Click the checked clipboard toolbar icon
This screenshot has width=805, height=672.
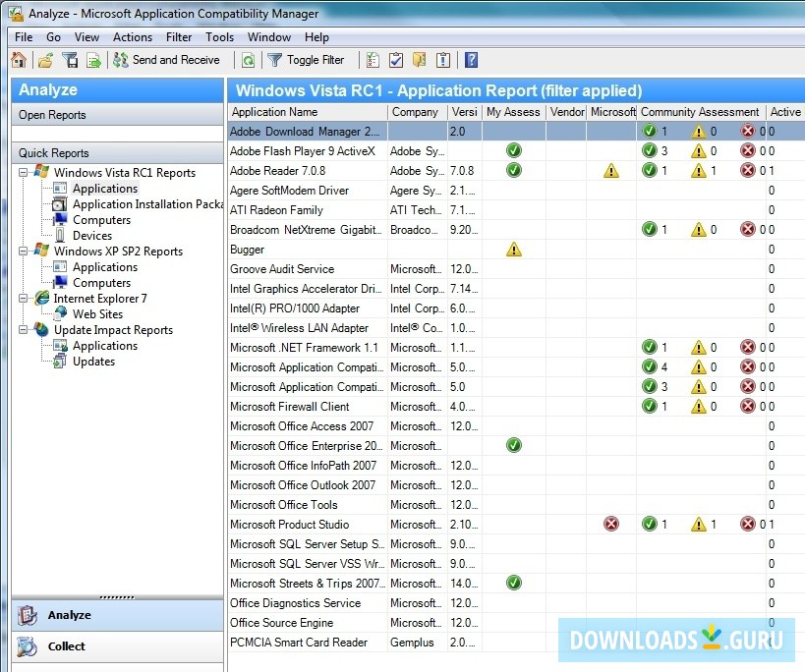(x=396, y=60)
